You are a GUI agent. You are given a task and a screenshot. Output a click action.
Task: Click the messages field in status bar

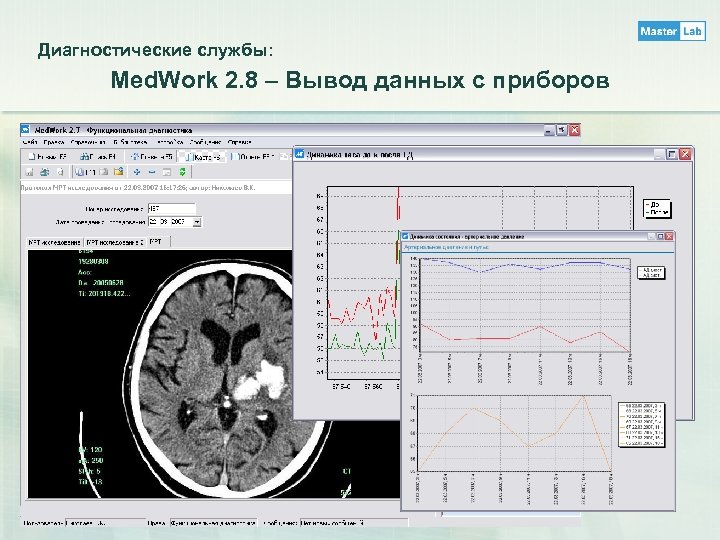[x=354, y=523]
